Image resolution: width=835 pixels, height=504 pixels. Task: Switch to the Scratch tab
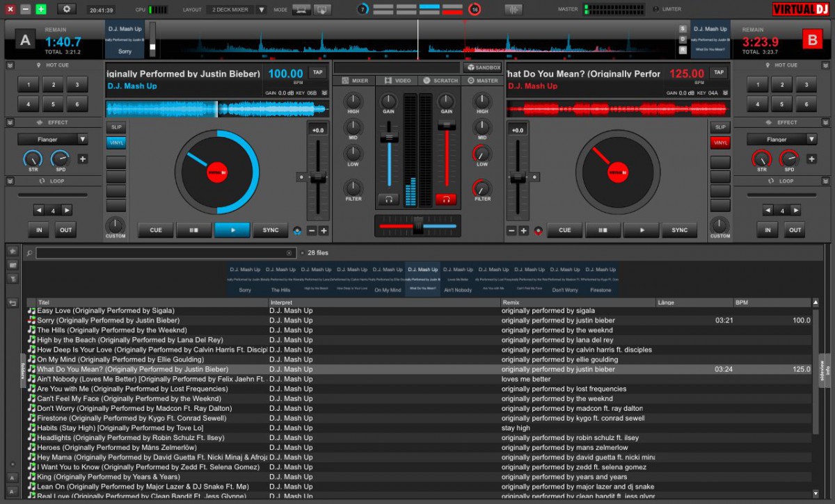coord(440,81)
